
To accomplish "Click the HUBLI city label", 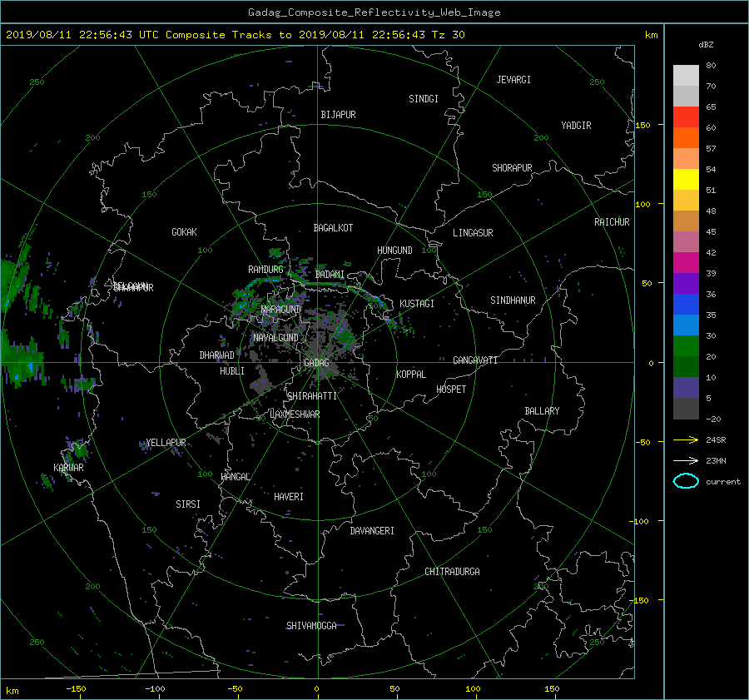I will tap(232, 370).
